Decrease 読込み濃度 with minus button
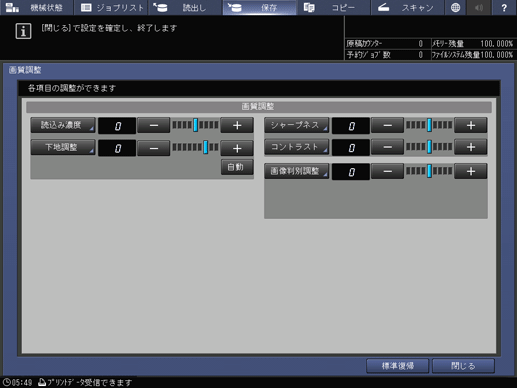Screen dimensions: 517x388 pos(154,126)
